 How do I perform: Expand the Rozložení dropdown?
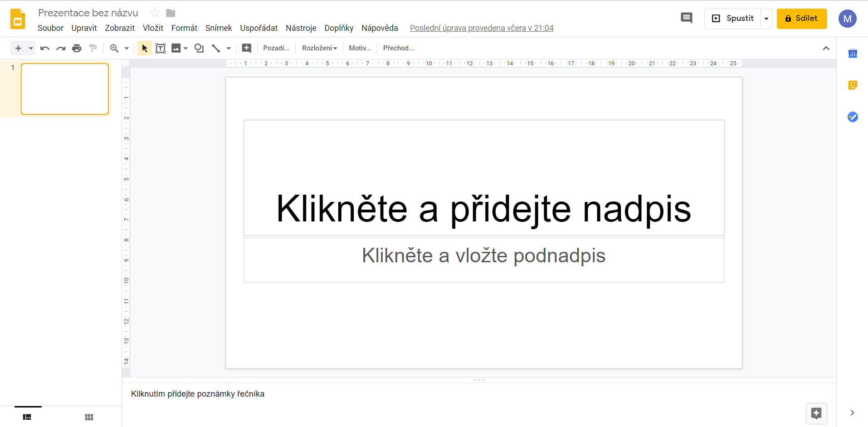320,48
